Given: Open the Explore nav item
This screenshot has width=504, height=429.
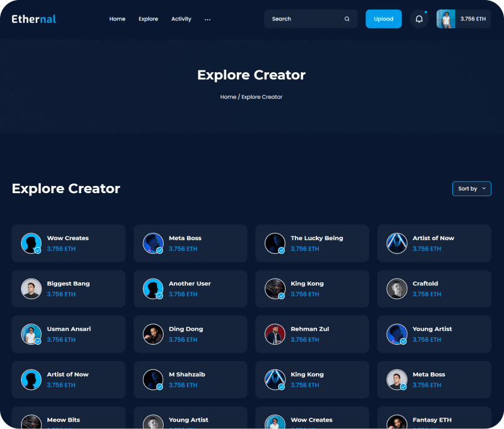Looking at the screenshot, I should [148, 19].
